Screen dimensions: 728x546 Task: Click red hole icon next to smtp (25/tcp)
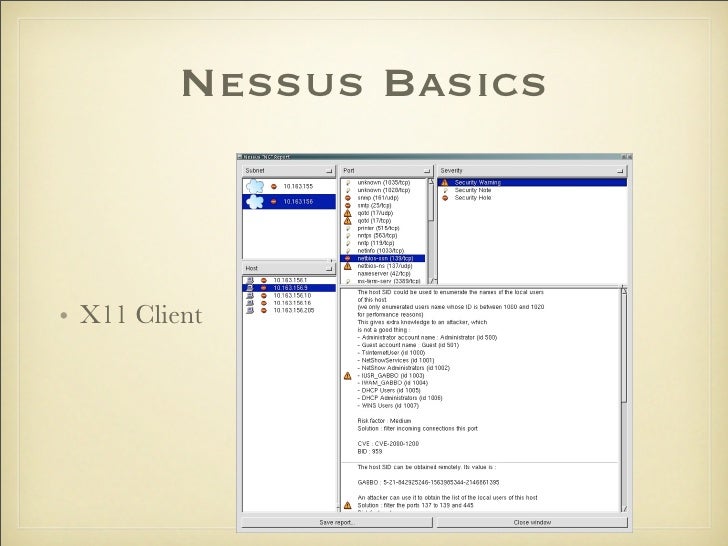point(348,205)
